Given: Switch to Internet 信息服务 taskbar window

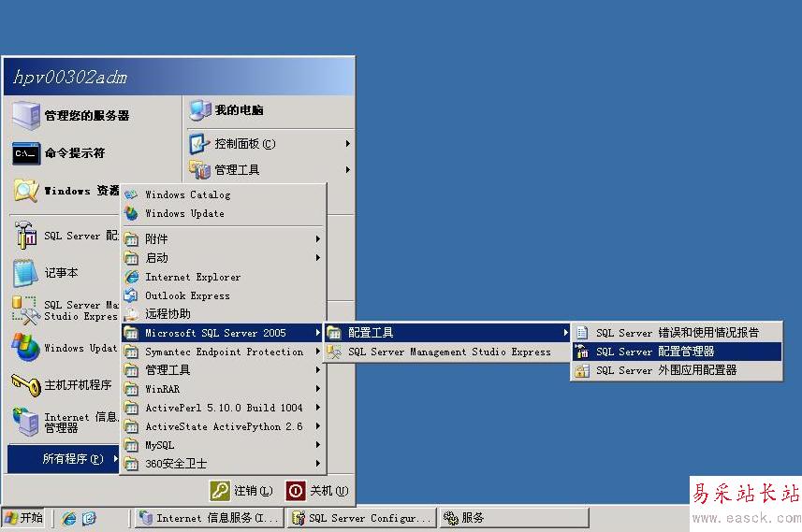Looking at the screenshot, I should pyautogui.click(x=210, y=518).
